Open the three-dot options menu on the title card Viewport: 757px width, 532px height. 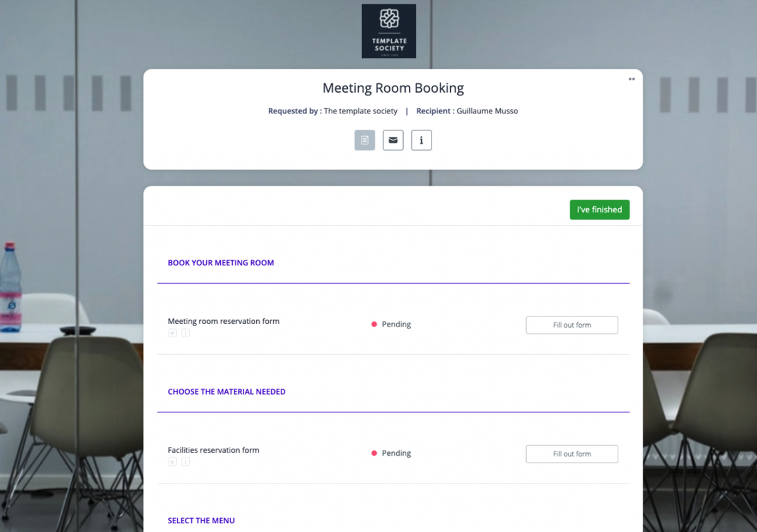[x=631, y=79]
